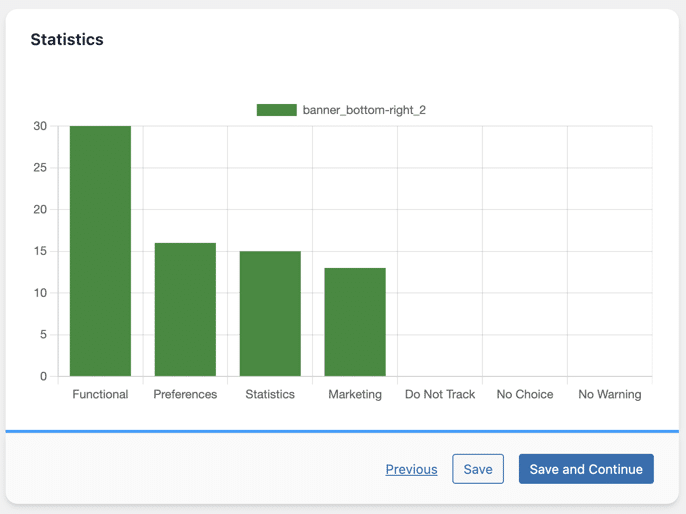Click the green bar above Statistics label
The image size is (686, 514).
tap(270, 314)
